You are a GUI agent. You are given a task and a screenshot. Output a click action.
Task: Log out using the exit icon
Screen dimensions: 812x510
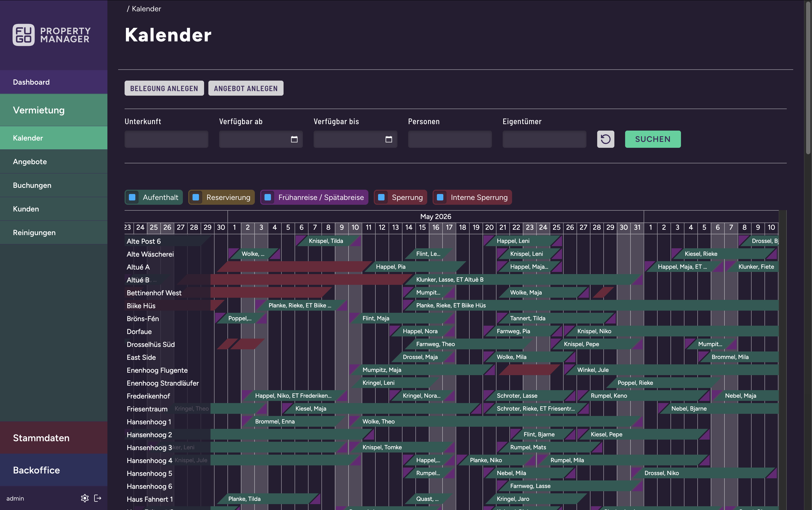pos(98,498)
